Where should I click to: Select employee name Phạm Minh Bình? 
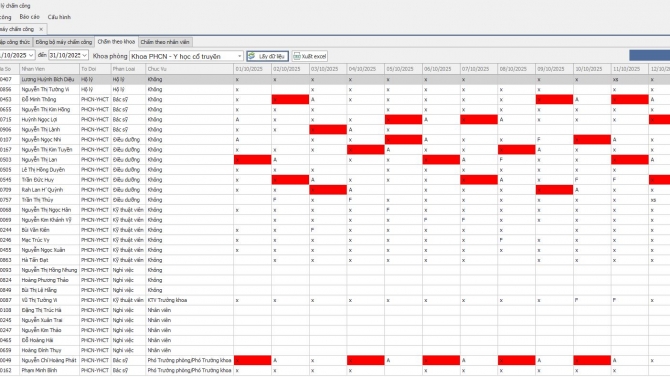pos(39,371)
